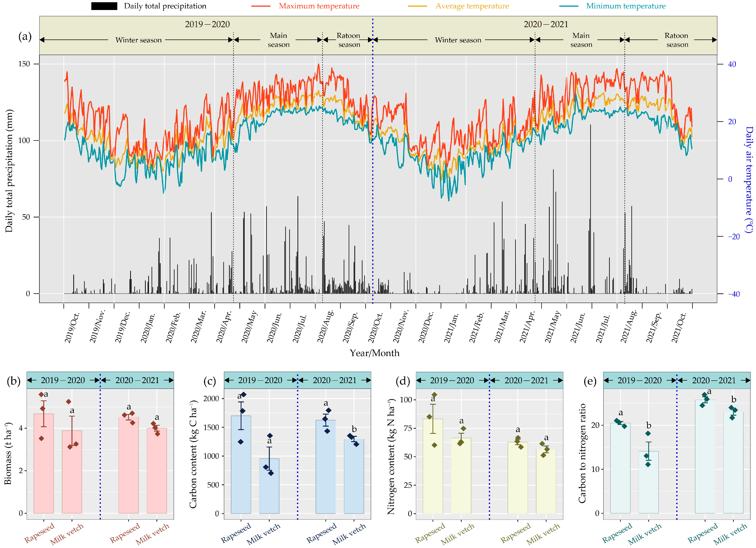Image resolution: width=756 pixels, height=548 pixels.
Task: Click the red Maximum temperature legend line
Action: point(260,6)
